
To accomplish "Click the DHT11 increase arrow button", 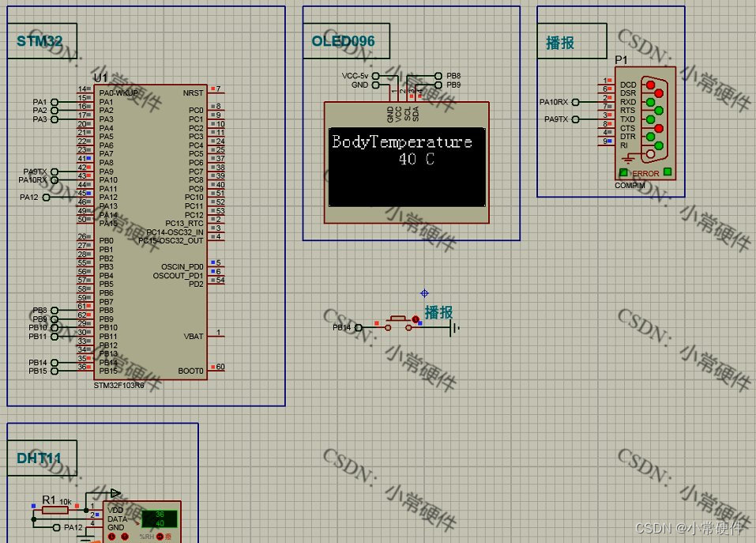I will (x=125, y=536).
